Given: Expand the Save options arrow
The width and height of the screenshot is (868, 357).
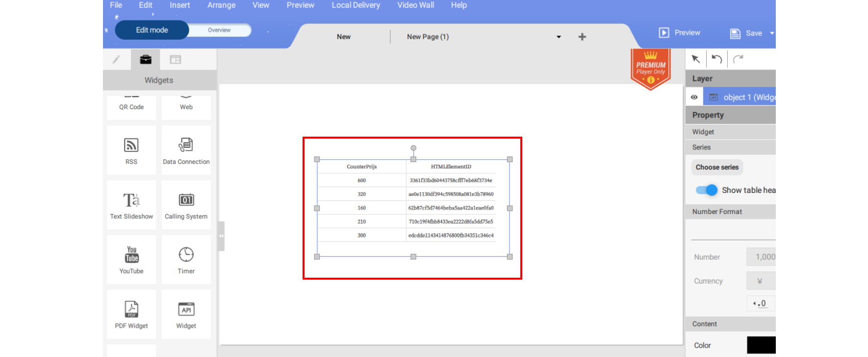Looking at the screenshot, I should point(771,33).
